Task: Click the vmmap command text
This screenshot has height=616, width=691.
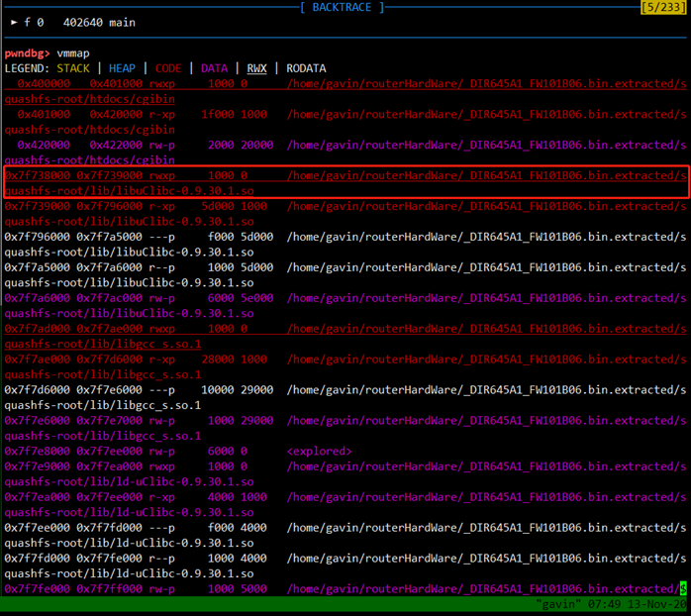Action: click(x=73, y=53)
